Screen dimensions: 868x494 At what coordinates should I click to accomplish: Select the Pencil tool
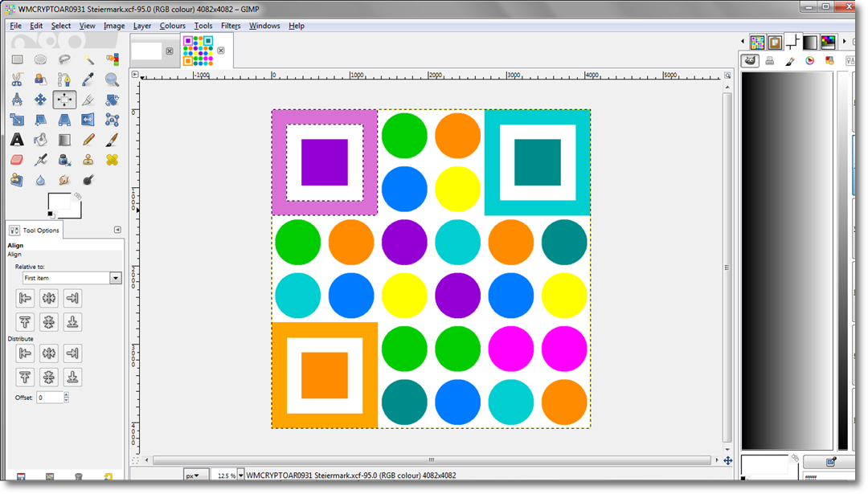(88, 140)
